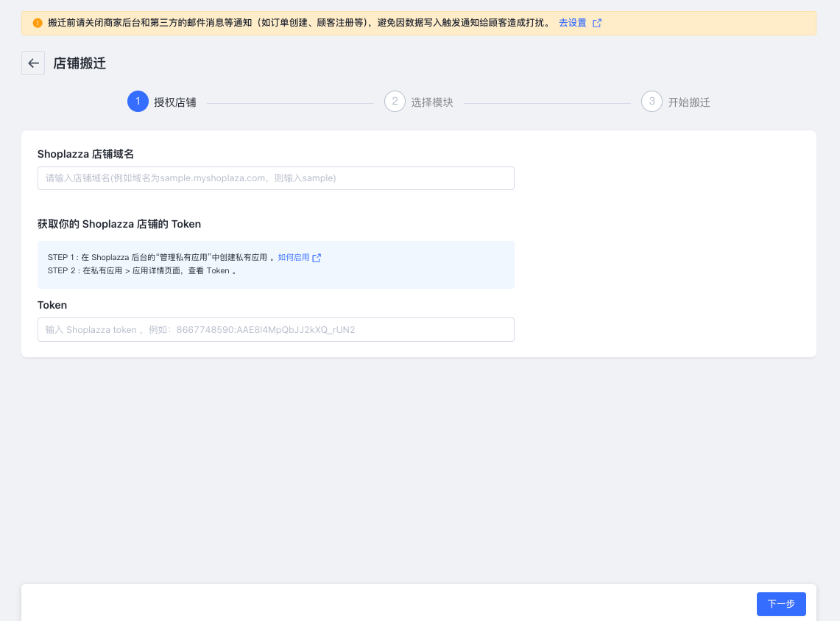This screenshot has width=840, height=621.
Task: Select step 1 授权店铺
Action: pyautogui.click(x=162, y=102)
